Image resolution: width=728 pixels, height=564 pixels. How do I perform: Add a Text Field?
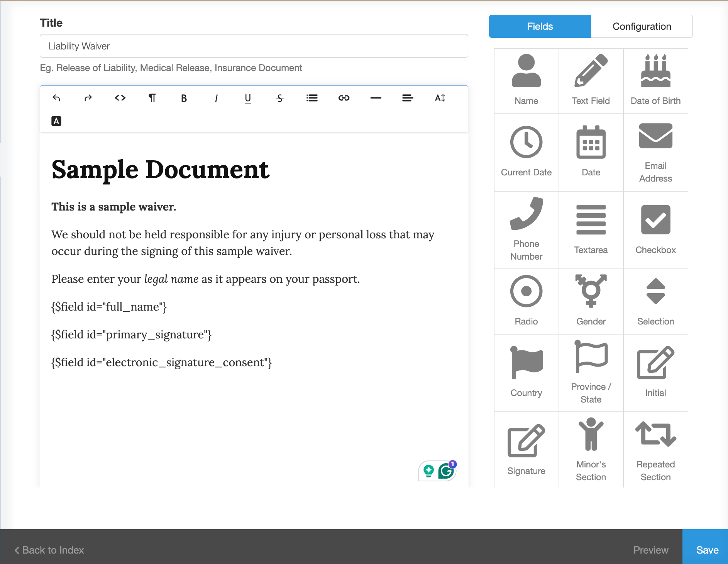pyautogui.click(x=591, y=81)
